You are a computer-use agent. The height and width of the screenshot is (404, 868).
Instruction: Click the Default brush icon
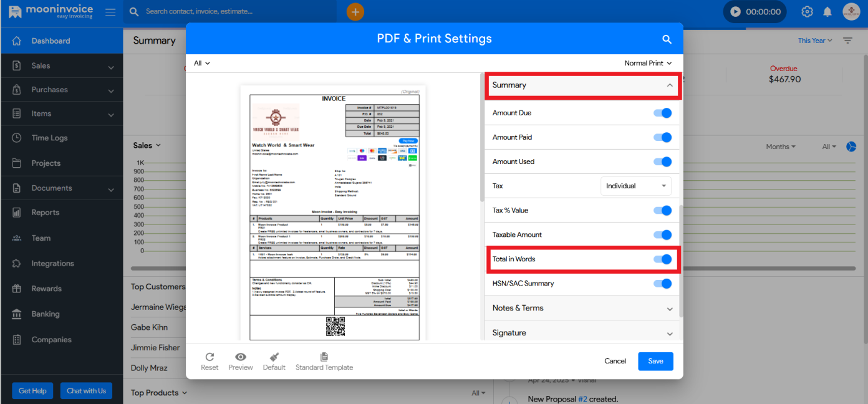click(274, 357)
